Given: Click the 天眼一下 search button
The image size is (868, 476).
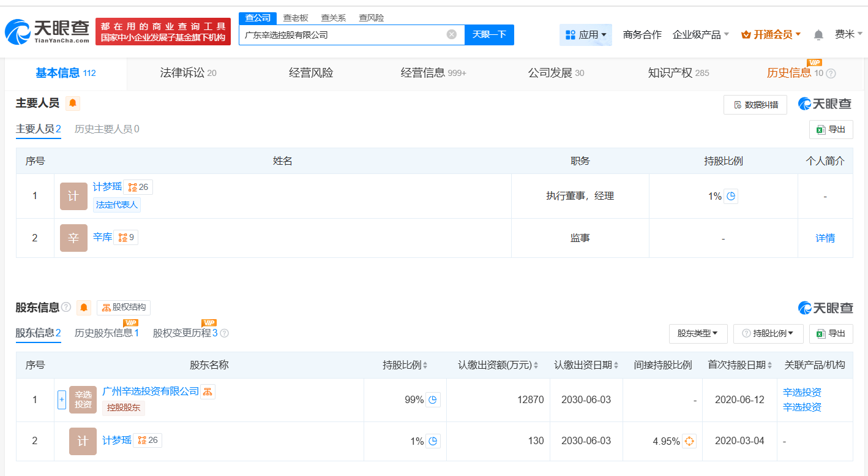Looking at the screenshot, I should (489, 35).
